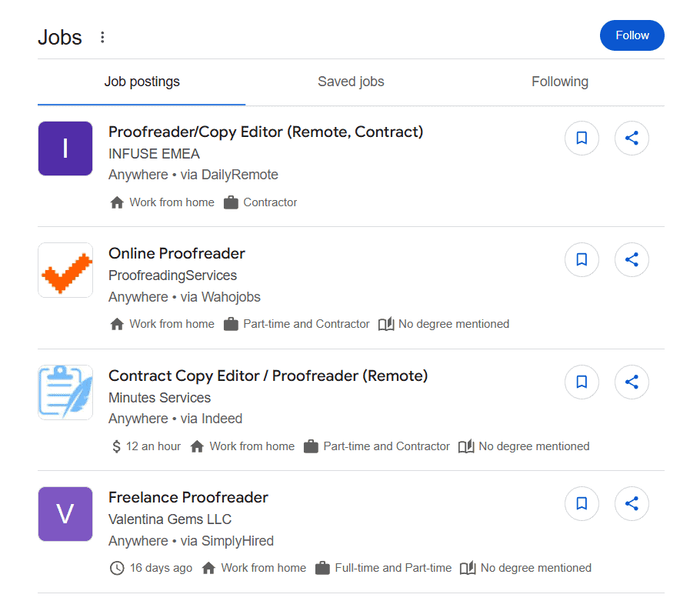Open the Freelance Proofreader job title

tap(188, 497)
